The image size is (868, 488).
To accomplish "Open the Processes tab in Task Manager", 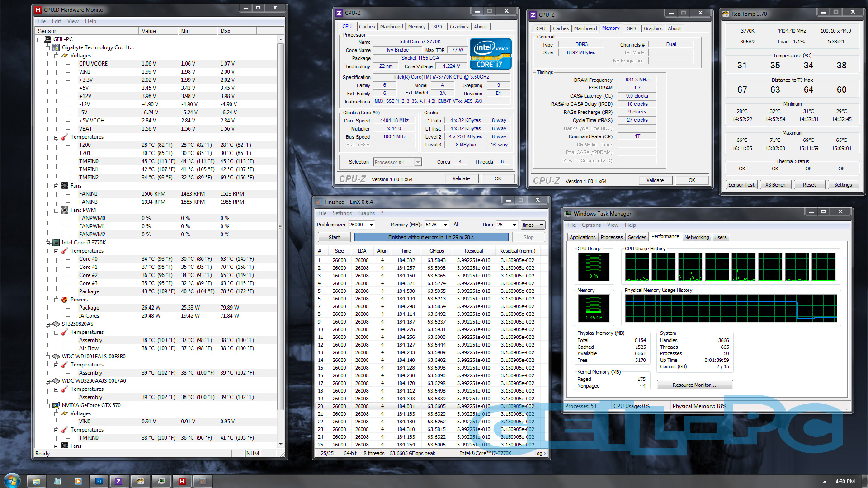I will click(611, 237).
